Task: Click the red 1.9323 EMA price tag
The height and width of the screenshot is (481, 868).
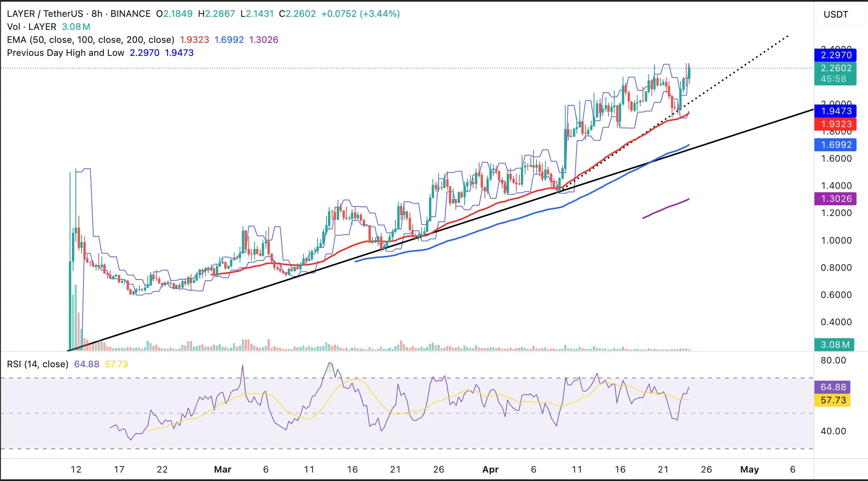Action: pyautogui.click(x=836, y=124)
